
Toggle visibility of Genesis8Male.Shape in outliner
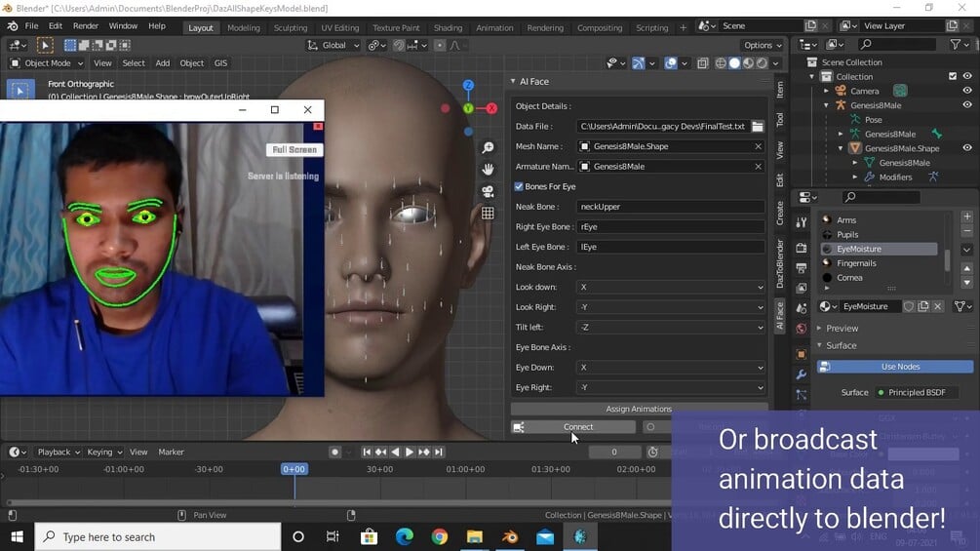(967, 148)
